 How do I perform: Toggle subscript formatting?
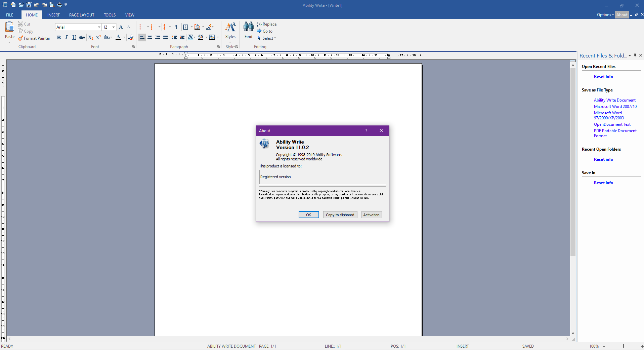(x=90, y=37)
